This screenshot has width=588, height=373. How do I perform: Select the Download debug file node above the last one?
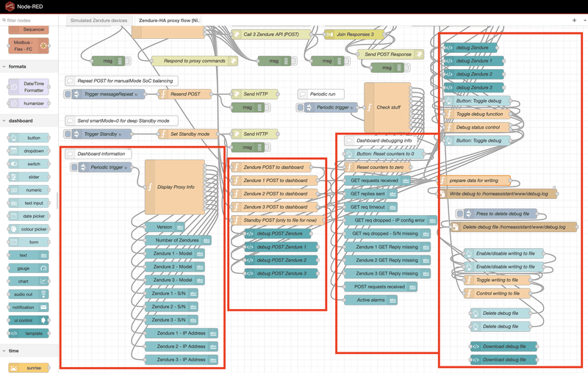click(503, 347)
